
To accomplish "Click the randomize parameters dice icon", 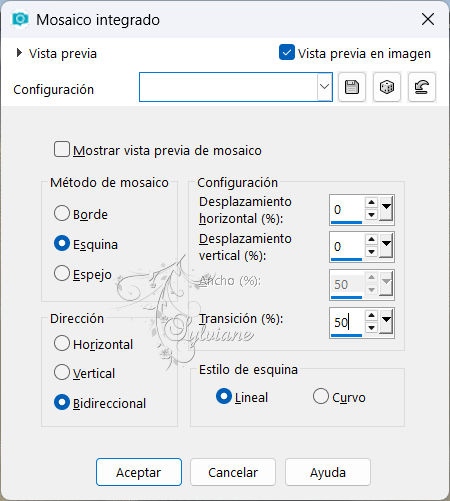I will (387, 87).
